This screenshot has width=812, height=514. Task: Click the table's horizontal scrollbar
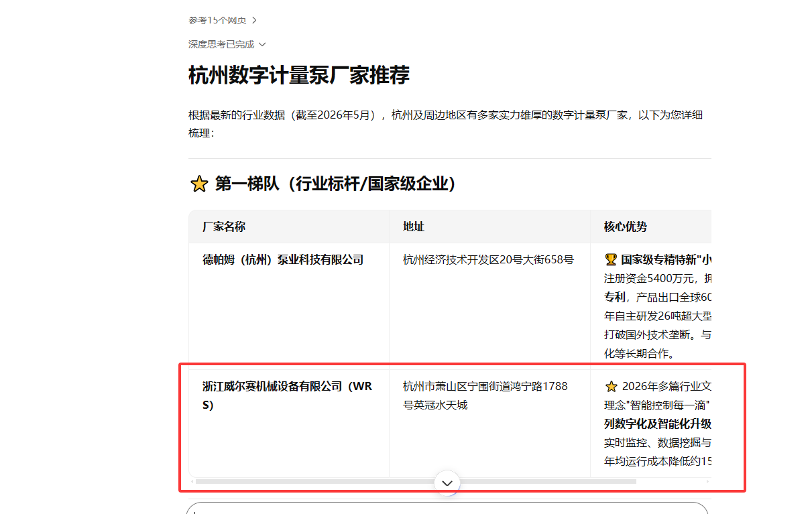click(x=416, y=480)
